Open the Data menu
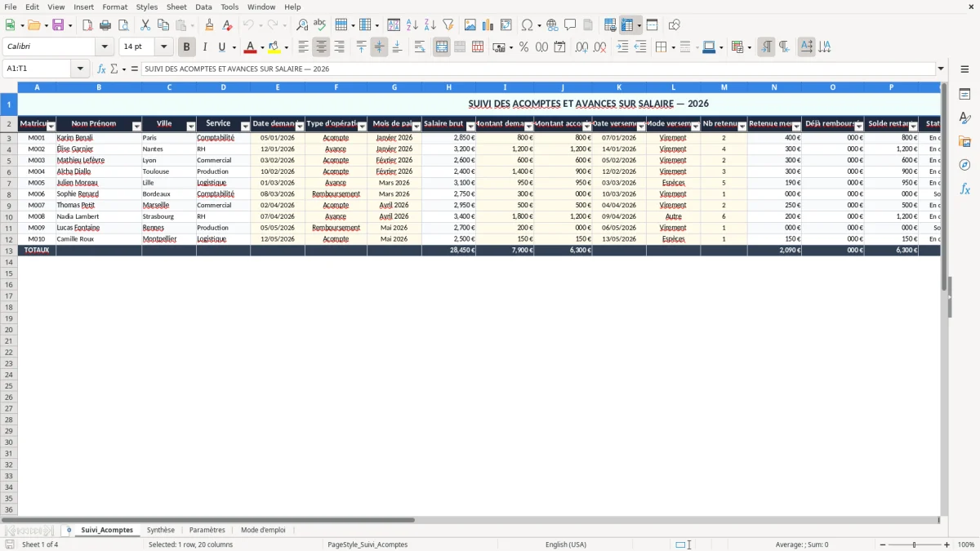980x551 pixels. [x=203, y=7]
